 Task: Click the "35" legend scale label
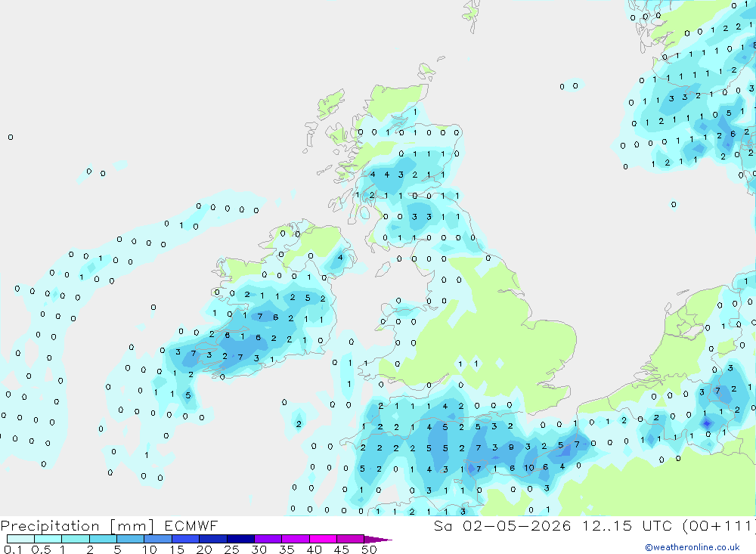[x=287, y=549]
